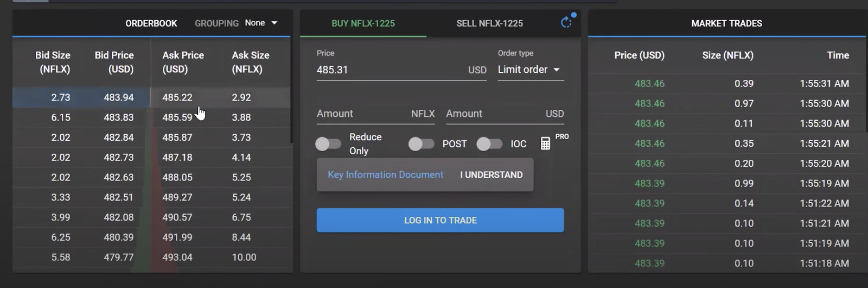This screenshot has width=868, height=288.
Task: Select bid price 482.84
Action: (119, 137)
